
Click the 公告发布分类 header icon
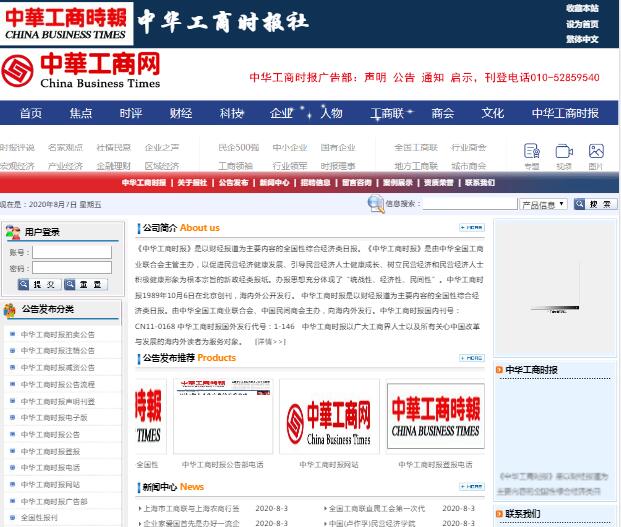tap(10, 310)
